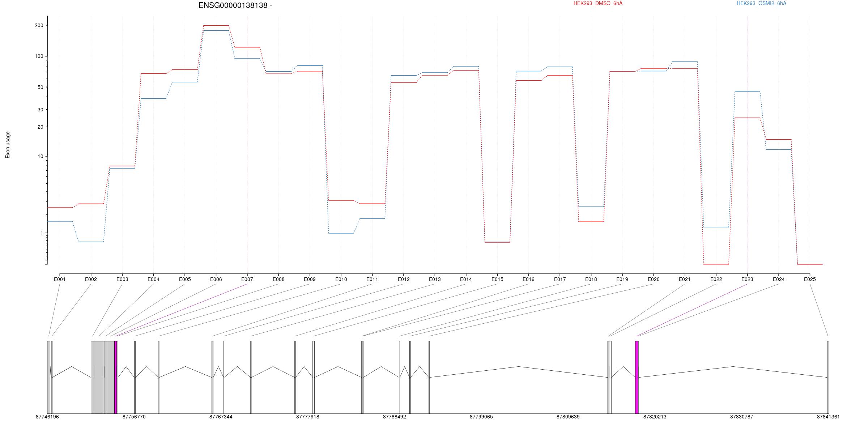Click the E014 exon label
The height and width of the screenshot is (434, 868).
[466, 279]
